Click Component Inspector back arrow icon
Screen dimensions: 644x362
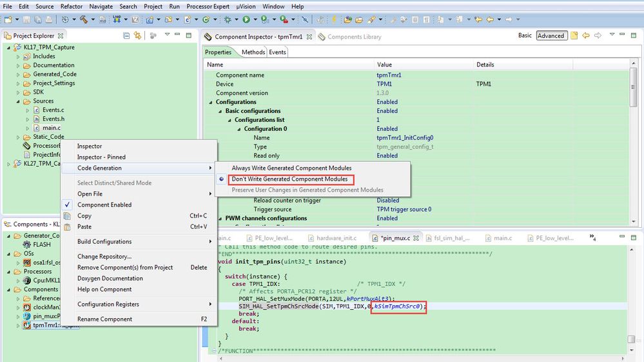tap(586, 35)
